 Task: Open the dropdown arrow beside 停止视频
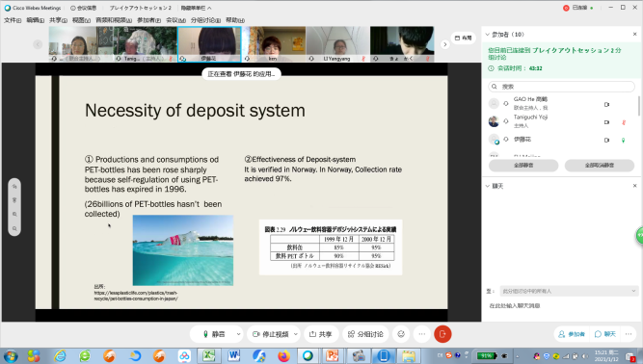click(296, 334)
